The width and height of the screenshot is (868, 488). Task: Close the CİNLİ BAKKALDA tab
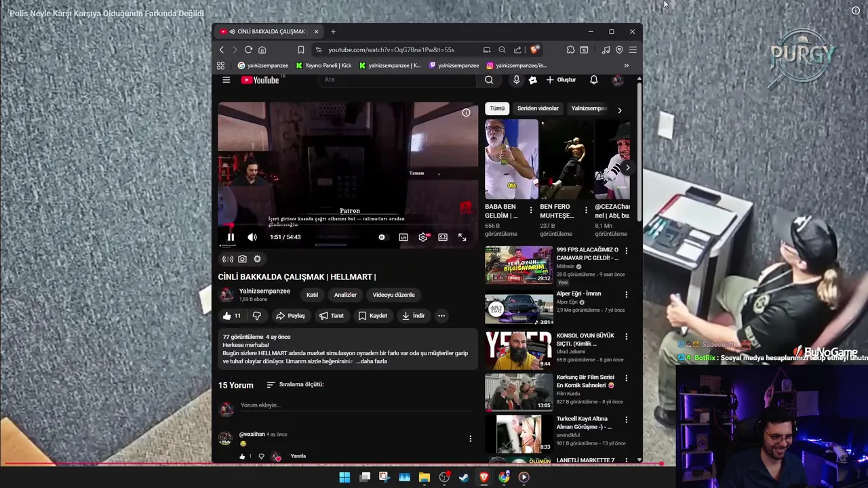click(x=316, y=31)
